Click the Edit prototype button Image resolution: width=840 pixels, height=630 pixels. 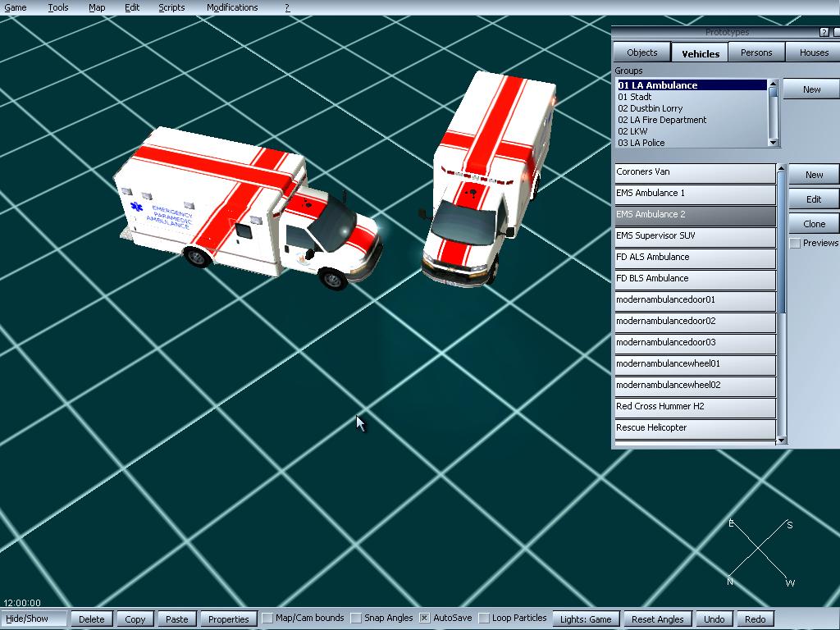click(x=814, y=199)
